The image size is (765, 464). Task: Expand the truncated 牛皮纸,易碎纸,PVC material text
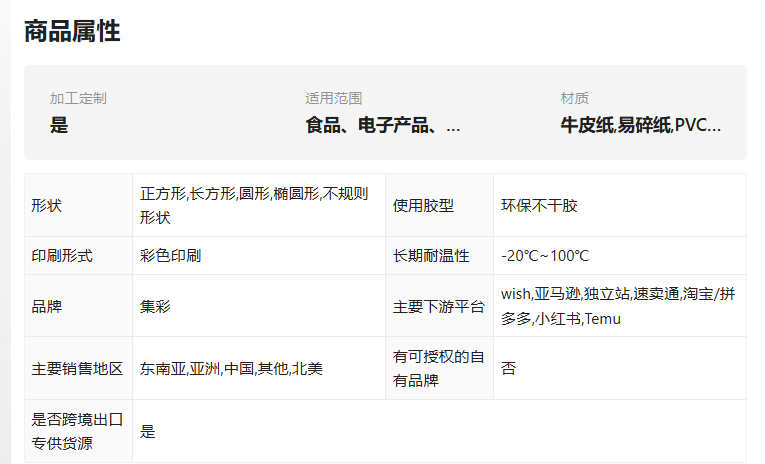click(x=641, y=125)
